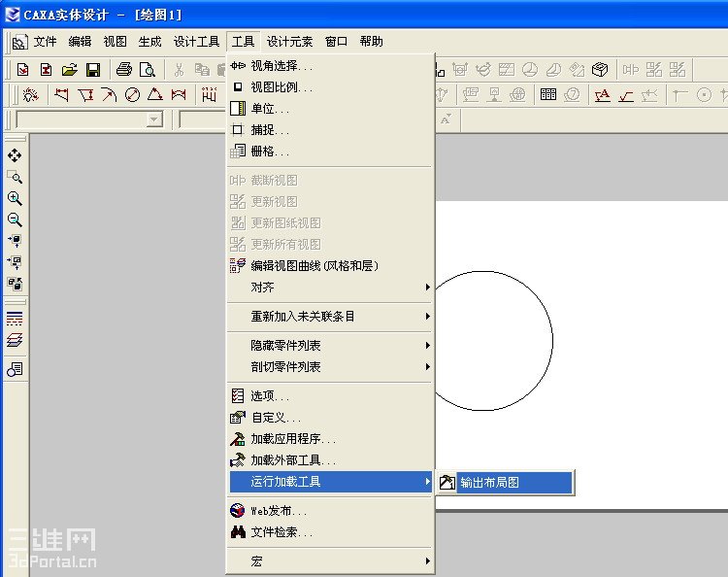This screenshot has width=728, height=577.
Task: Open the 设计元素 menu
Action: click(x=289, y=42)
